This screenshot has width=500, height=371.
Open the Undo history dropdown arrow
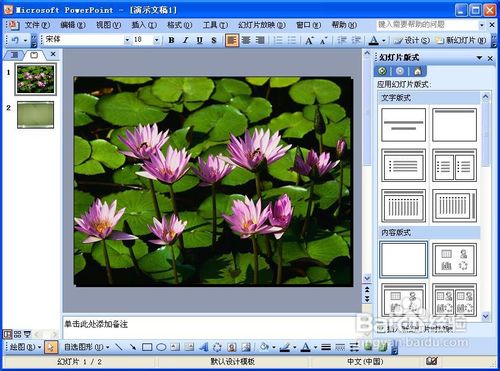tap(25, 40)
